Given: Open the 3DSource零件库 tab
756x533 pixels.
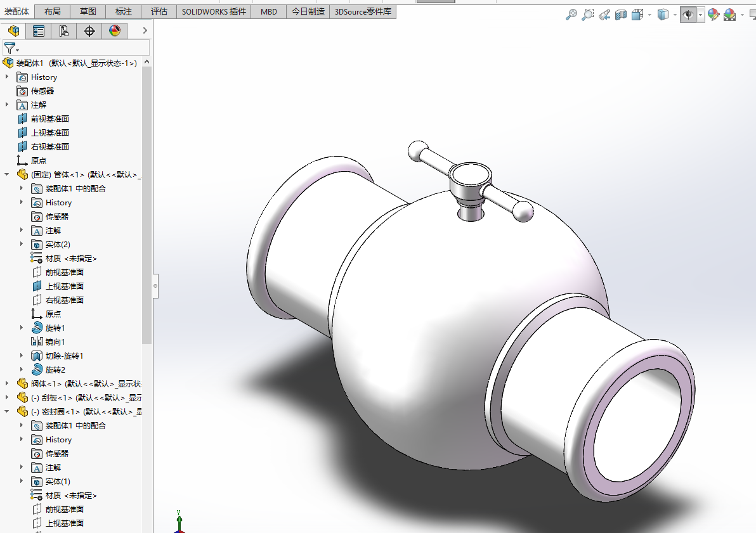Looking at the screenshot, I should pos(363,11).
